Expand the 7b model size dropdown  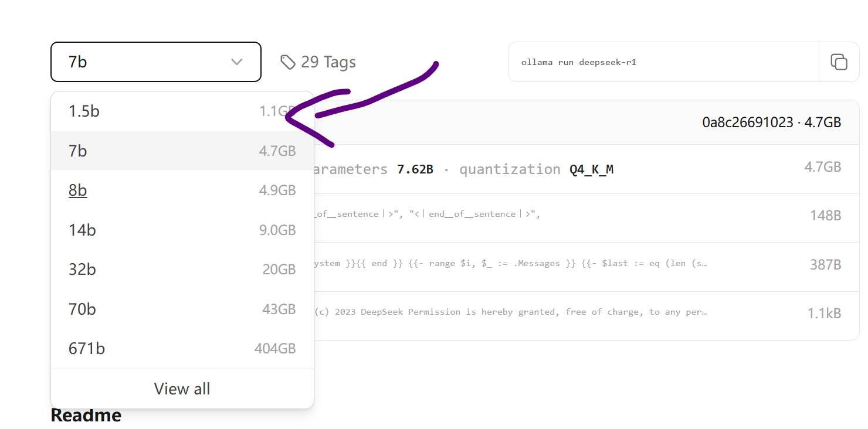point(155,62)
